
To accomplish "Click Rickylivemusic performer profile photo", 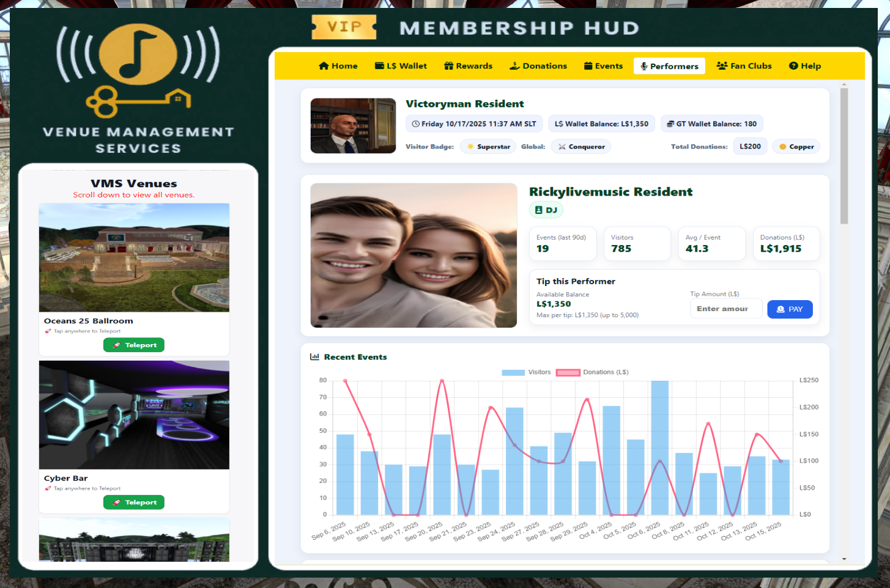I will pyautogui.click(x=413, y=255).
